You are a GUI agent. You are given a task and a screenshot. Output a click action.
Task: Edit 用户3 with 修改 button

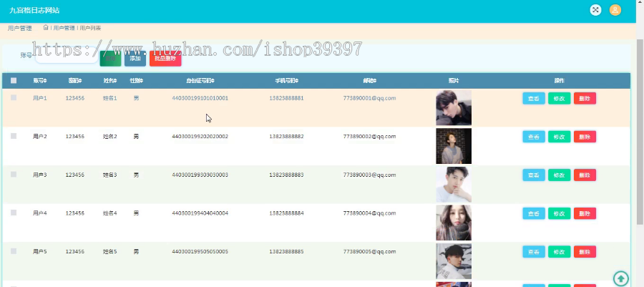(559, 175)
